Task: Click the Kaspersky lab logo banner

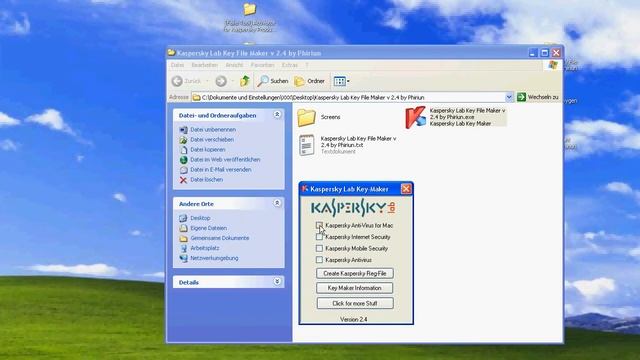Action: (x=353, y=208)
